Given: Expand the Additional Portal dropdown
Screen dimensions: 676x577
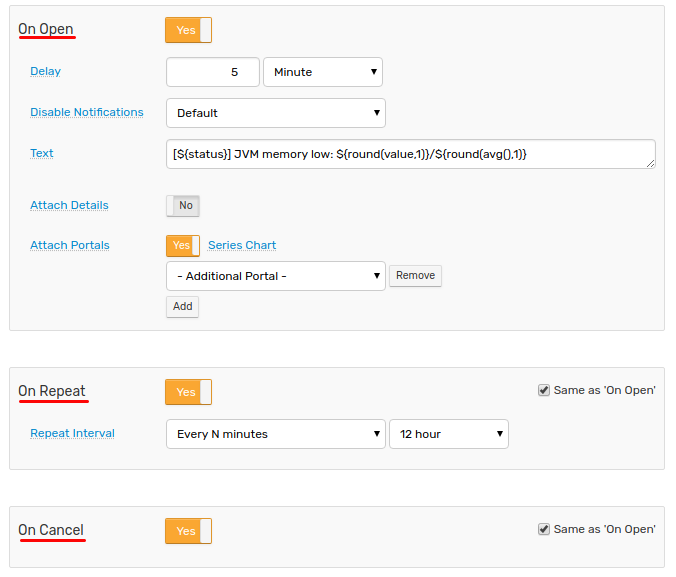Looking at the screenshot, I should [276, 276].
